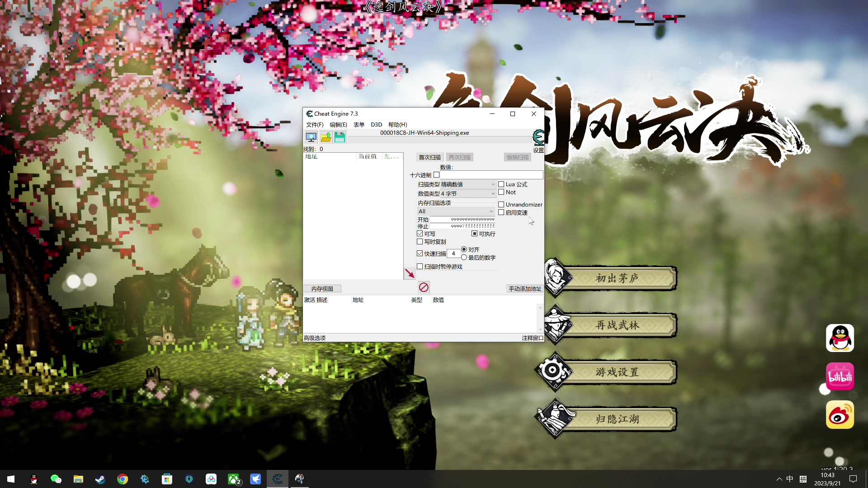Click the fast scan alignment value field
Viewport: 868px width, 488px height.
point(453,253)
